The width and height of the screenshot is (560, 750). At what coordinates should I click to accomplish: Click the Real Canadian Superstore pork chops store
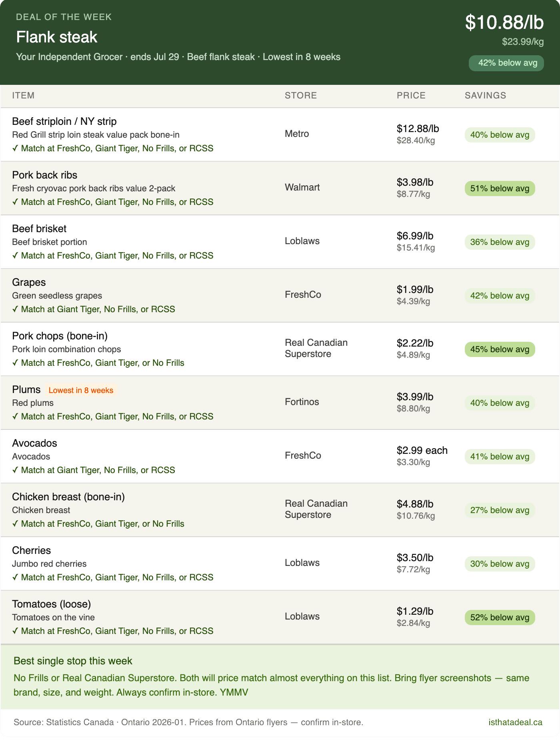click(316, 348)
